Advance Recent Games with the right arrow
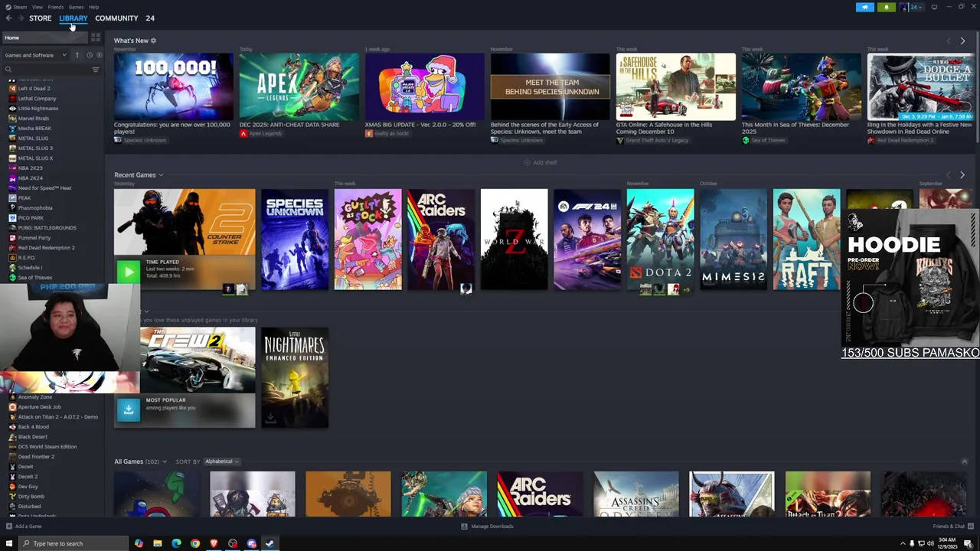The width and height of the screenshot is (980, 551). pos(962,175)
